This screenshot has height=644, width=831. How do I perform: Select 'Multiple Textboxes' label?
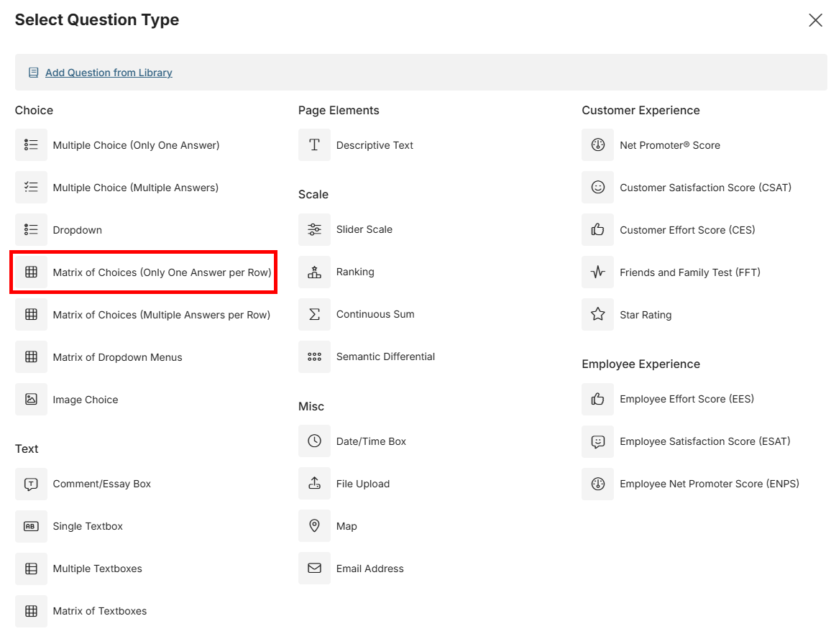98,569
